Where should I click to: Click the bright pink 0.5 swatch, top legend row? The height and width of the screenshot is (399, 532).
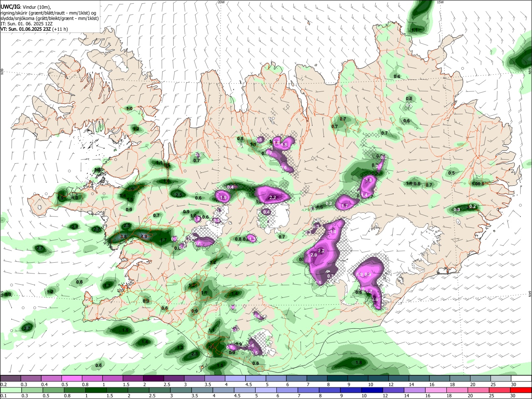click(x=71, y=378)
